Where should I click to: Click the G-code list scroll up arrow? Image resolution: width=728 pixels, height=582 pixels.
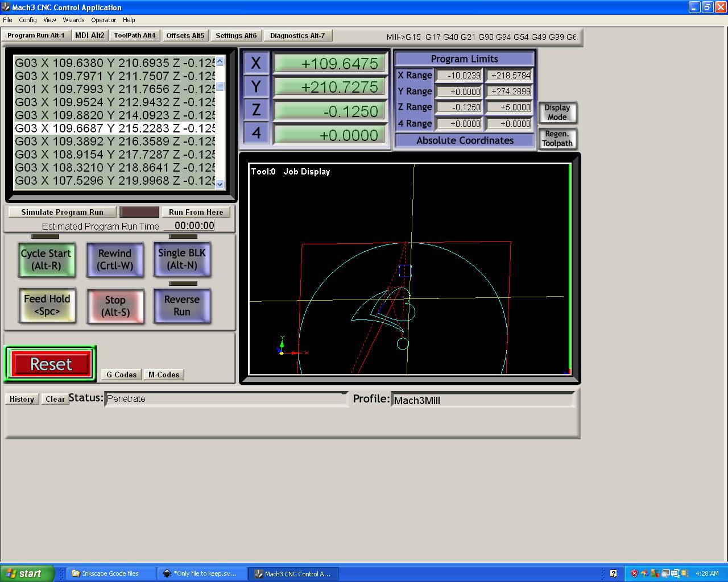pyautogui.click(x=220, y=61)
